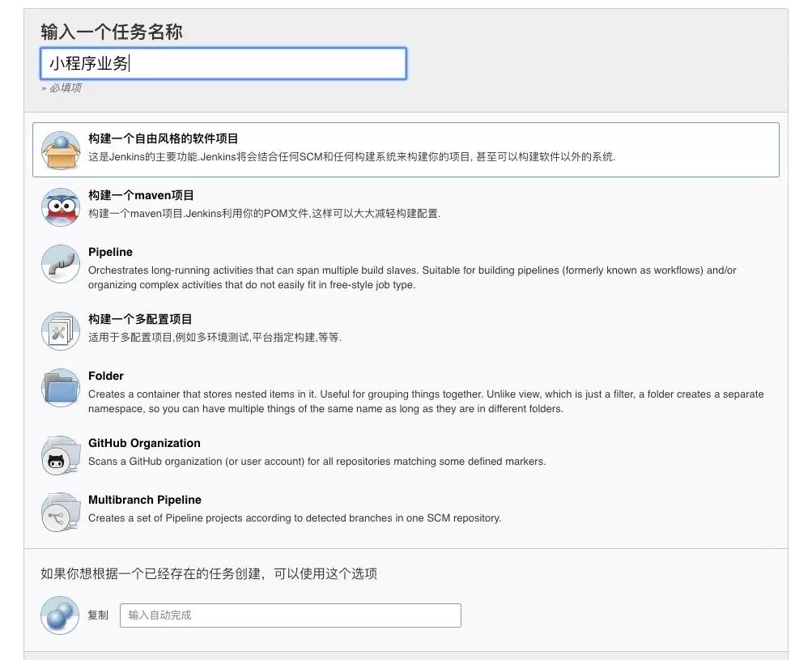Click the freestyle project box icon
Viewport: 812px width, 660px height.
click(x=61, y=151)
